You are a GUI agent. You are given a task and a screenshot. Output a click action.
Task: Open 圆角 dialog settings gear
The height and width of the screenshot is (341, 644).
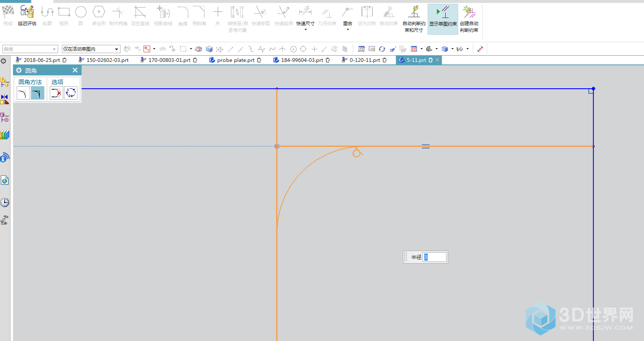[x=19, y=70]
